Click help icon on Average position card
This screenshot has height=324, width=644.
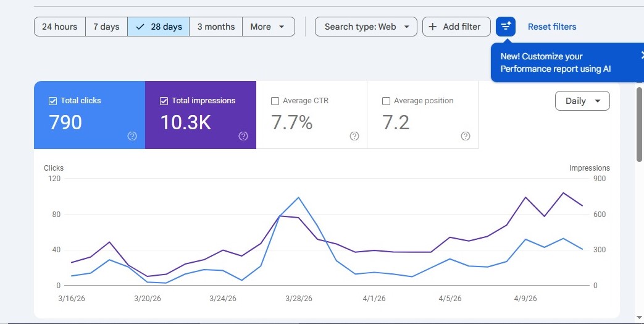point(466,136)
